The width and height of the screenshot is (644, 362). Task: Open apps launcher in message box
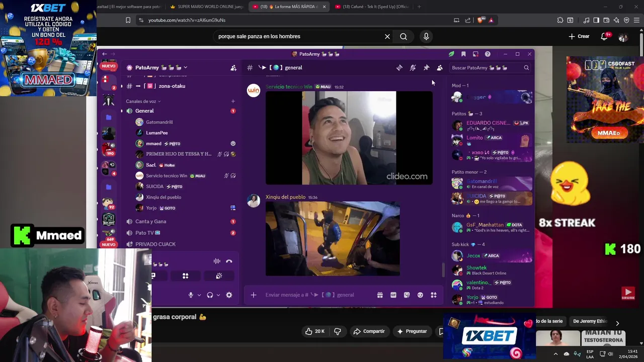[434, 295]
